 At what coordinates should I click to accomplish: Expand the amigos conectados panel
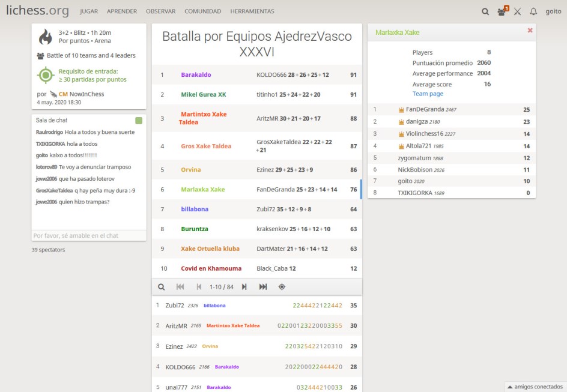[535, 387]
